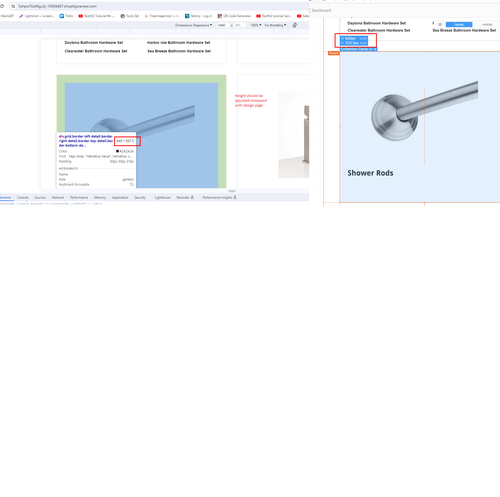Open the No throttling dropdown
500x497 pixels.
[275, 25]
